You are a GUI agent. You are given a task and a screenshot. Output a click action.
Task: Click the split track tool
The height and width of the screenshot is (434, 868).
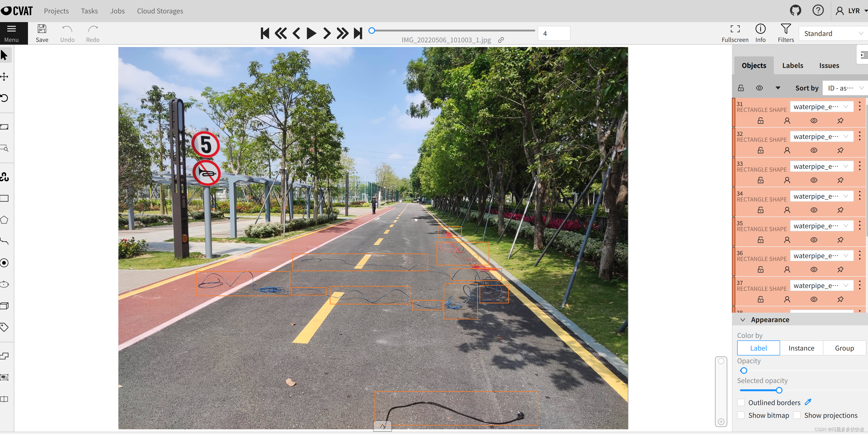coord(4,399)
